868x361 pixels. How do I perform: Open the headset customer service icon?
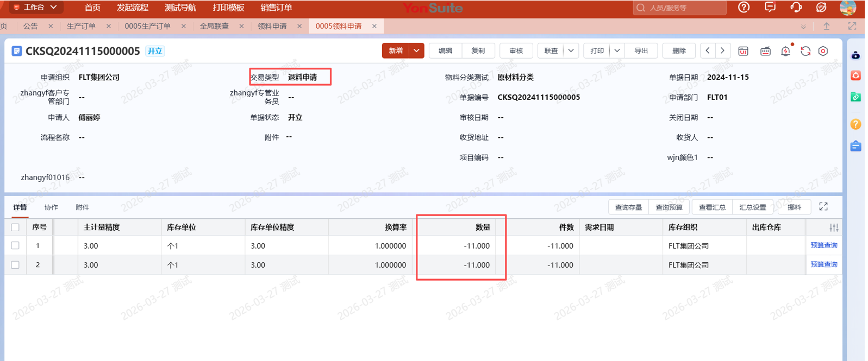click(796, 8)
